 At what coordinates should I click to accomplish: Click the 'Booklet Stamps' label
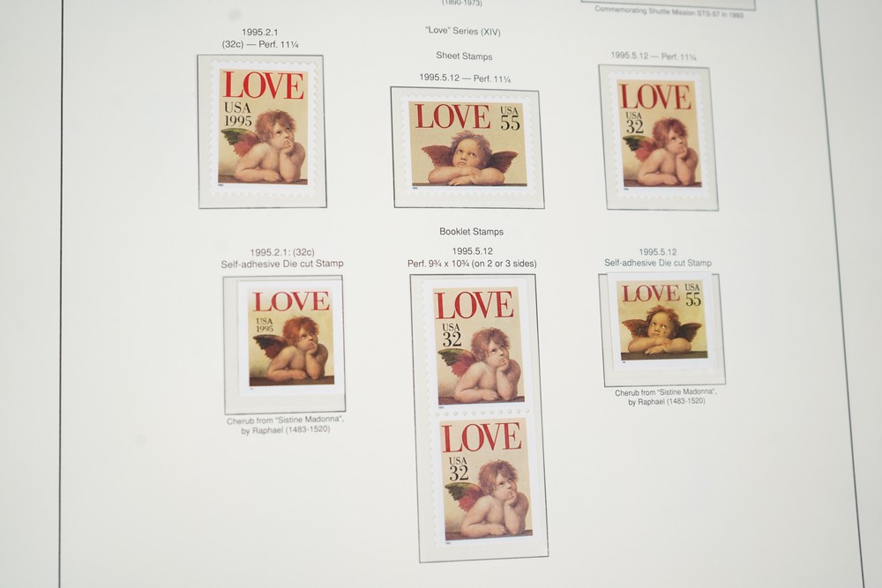tap(471, 232)
